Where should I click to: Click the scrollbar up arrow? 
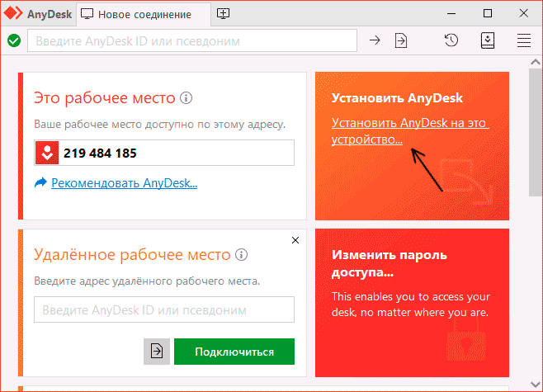[536, 62]
